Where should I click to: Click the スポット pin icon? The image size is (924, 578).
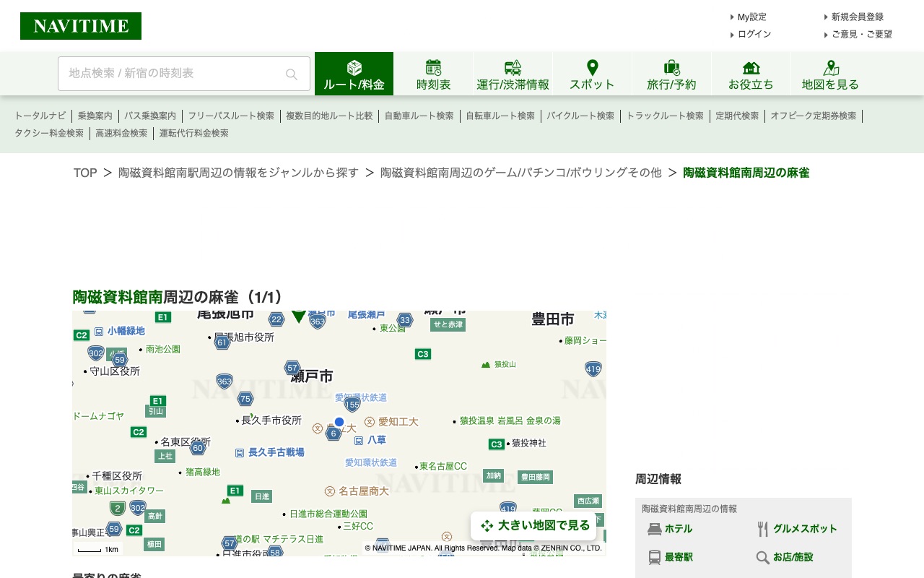point(592,68)
